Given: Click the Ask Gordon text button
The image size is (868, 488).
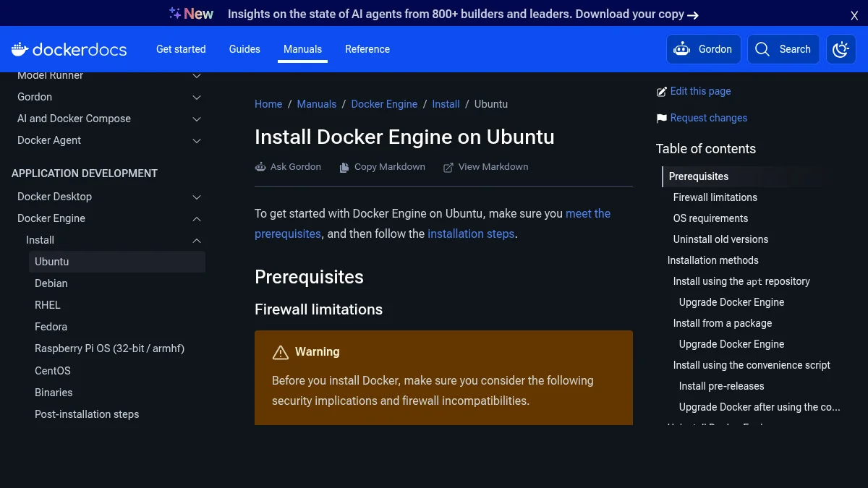Looking at the screenshot, I should coord(296,167).
